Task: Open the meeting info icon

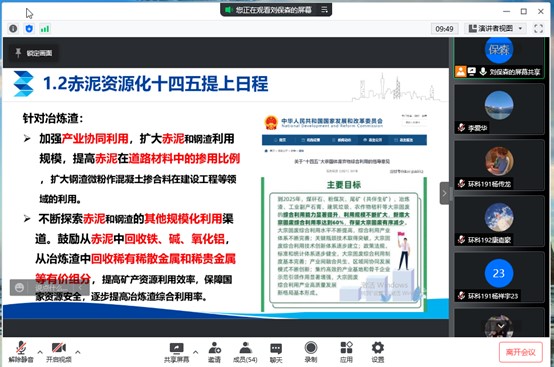Action: click(x=13, y=29)
